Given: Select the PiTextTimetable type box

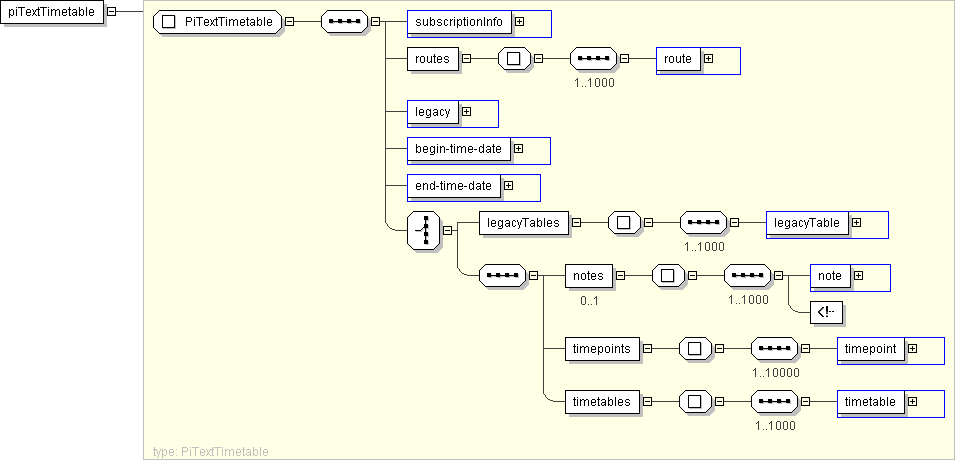Looking at the screenshot, I should [216, 22].
